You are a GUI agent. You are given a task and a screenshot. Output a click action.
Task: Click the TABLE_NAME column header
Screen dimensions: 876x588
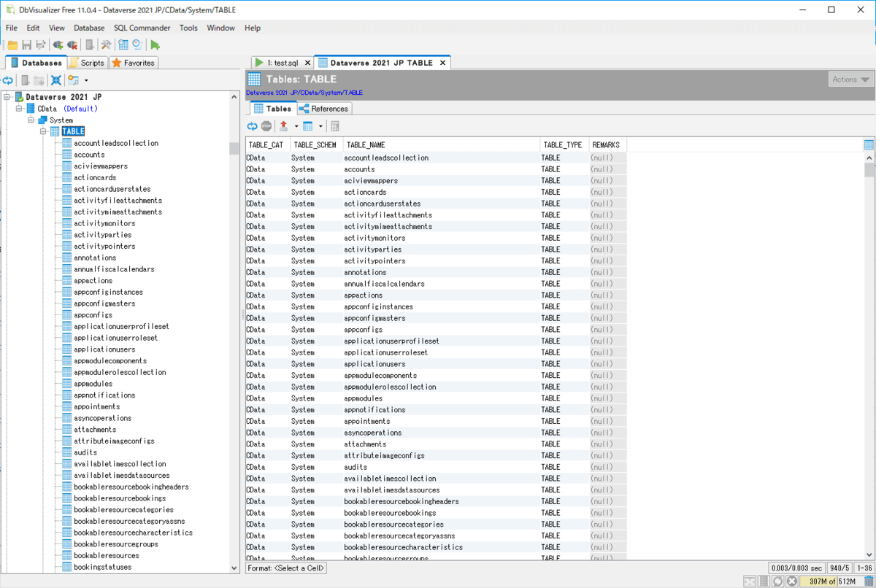click(x=366, y=145)
